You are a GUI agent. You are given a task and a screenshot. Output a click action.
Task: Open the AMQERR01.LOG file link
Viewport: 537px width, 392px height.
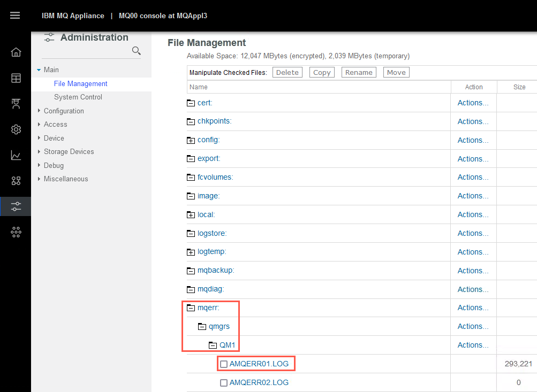pyautogui.click(x=259, y=364)
